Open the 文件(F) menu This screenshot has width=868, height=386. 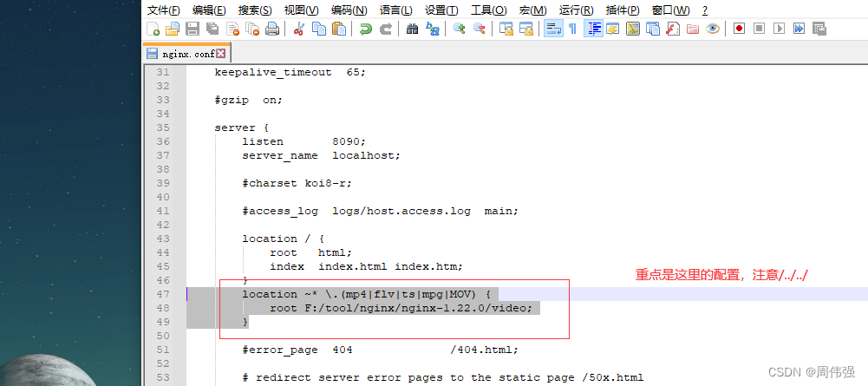164,10
